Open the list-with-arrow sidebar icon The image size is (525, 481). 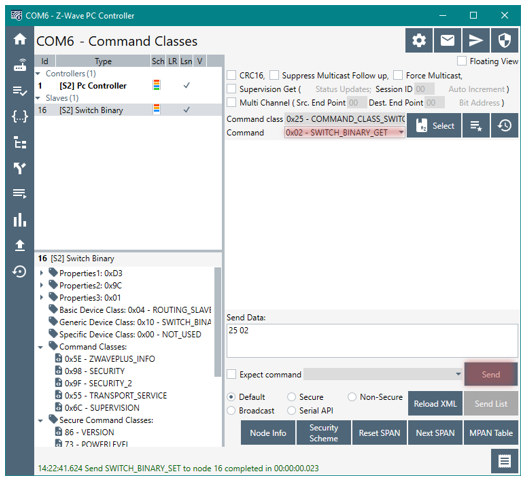[x=20, y=193]
